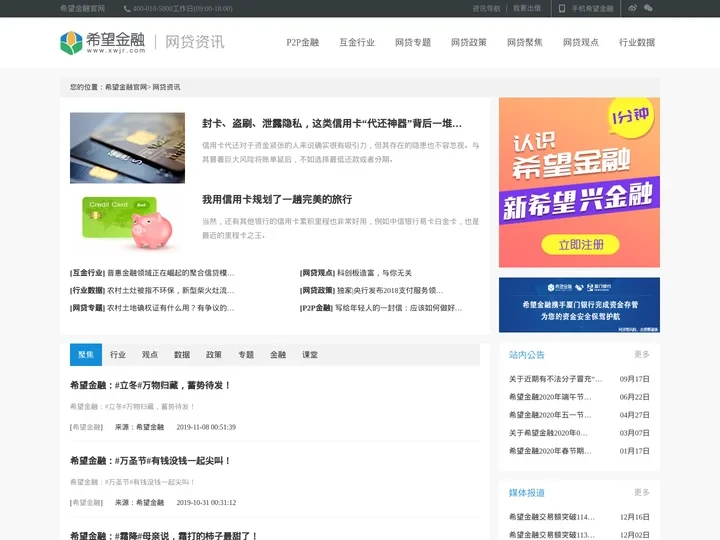Open media report 交易额突破114

tap(552, 517)
